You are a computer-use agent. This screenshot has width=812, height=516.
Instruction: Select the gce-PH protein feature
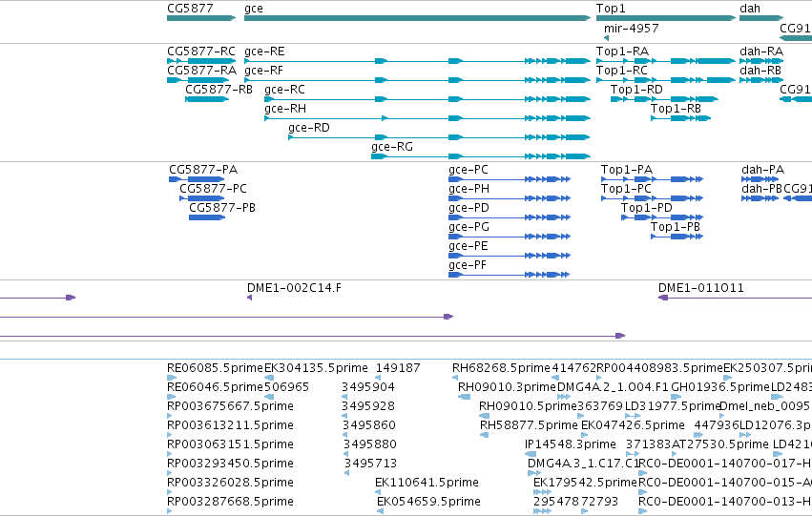[510, 198]
